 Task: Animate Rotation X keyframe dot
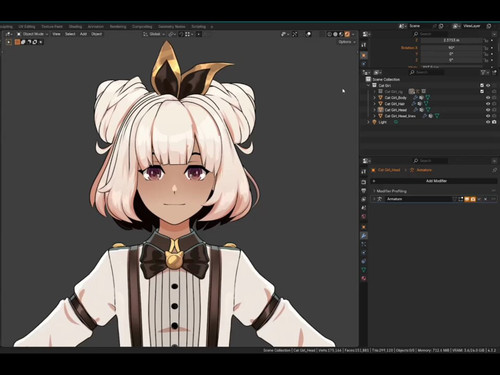[x=492, y=48]
